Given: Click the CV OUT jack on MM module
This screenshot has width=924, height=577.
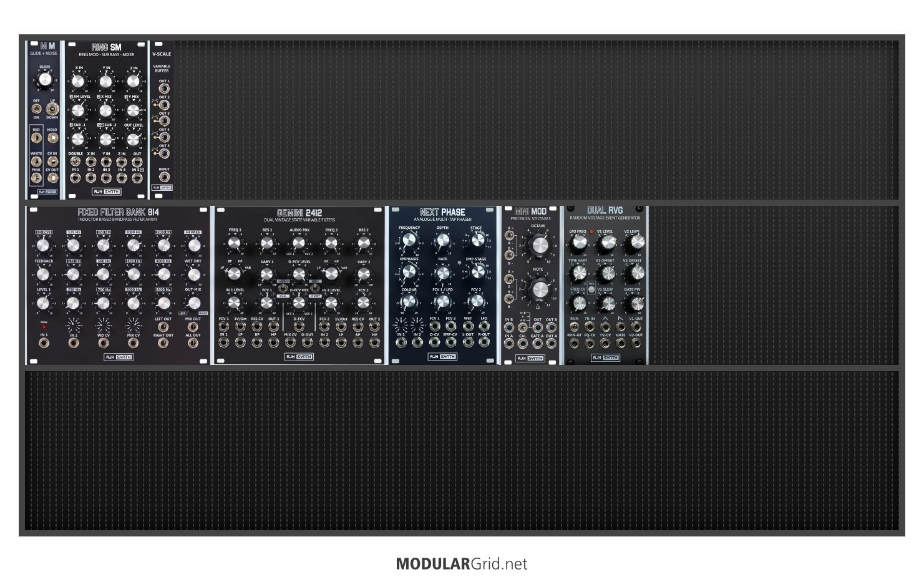Looking at the screenshot, I should (52, 178).
